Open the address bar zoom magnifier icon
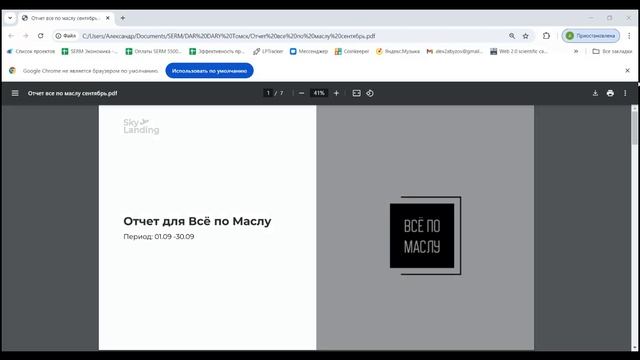This screenshot has height=360, width=640. (x=512, y=36)
